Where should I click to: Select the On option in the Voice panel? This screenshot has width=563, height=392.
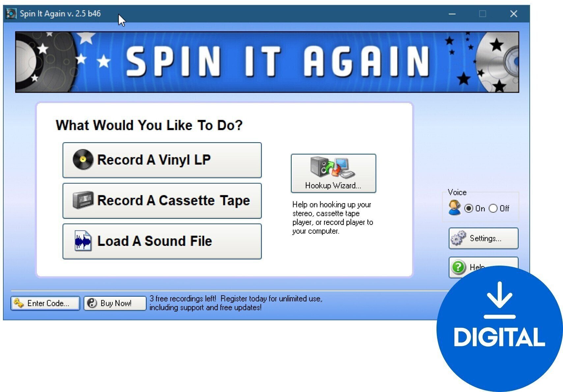[469, 208]
